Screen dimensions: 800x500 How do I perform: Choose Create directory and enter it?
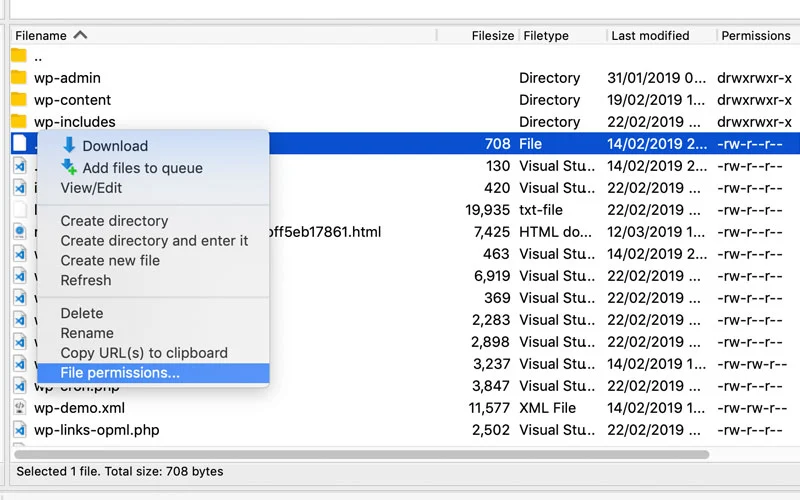(x=154, y=240)
